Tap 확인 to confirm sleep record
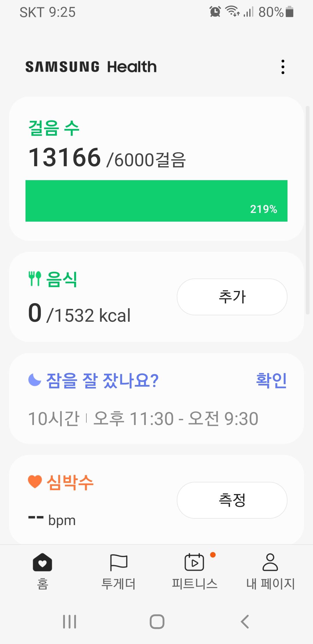The width and height of the screenshot is (313, 644). click(271, 380)
